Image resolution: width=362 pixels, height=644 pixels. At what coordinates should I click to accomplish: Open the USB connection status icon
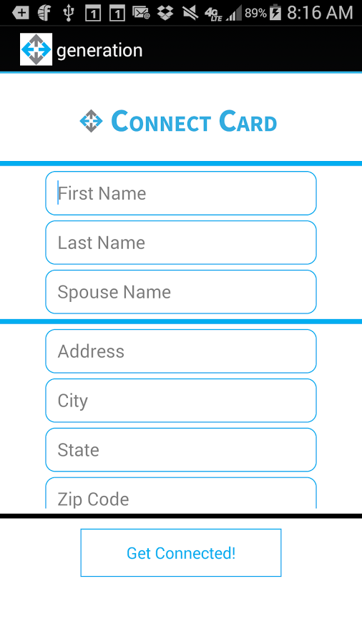pos(69,13)
